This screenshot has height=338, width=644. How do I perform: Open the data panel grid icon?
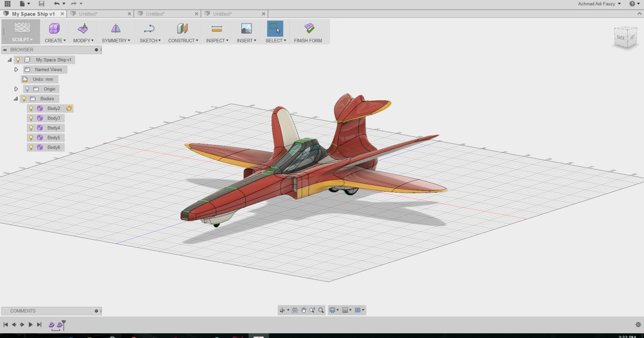8,4
